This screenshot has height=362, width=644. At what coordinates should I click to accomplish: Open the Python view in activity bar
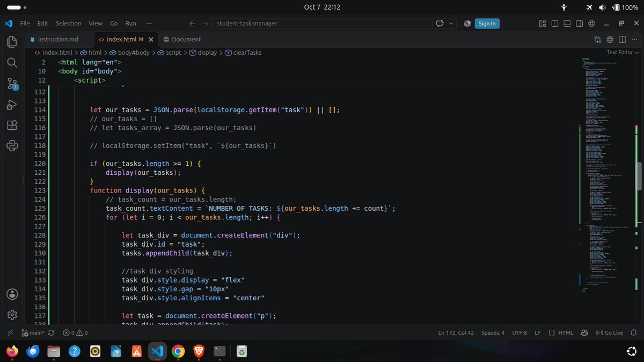[x=12, y=145]
